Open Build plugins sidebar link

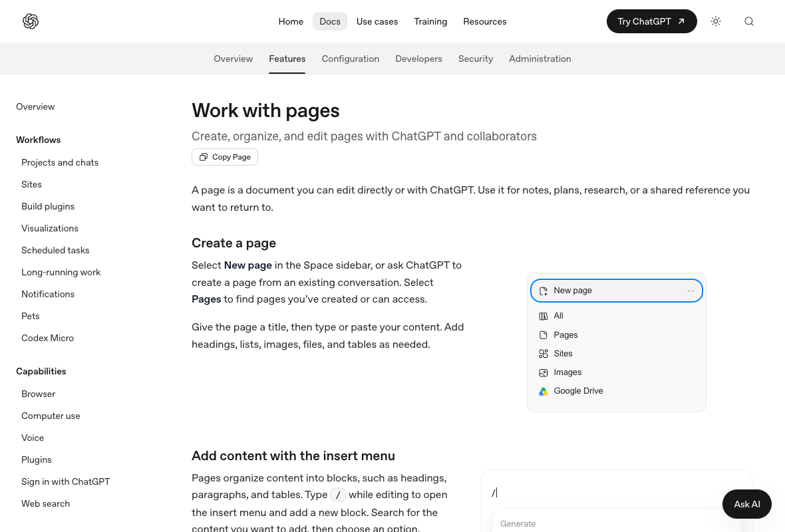[47, 207]
